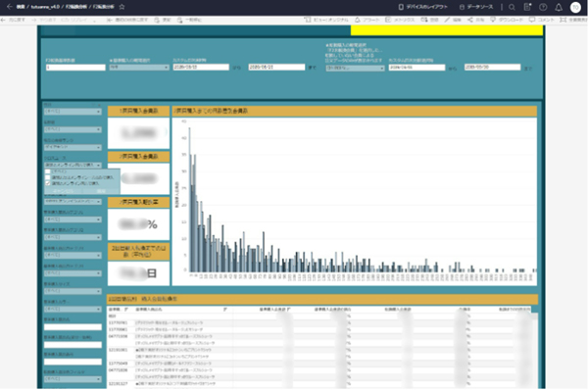This screenshot has width=588, height=390.
Task: Open the user avatar account menu
Action: (575, 7)
